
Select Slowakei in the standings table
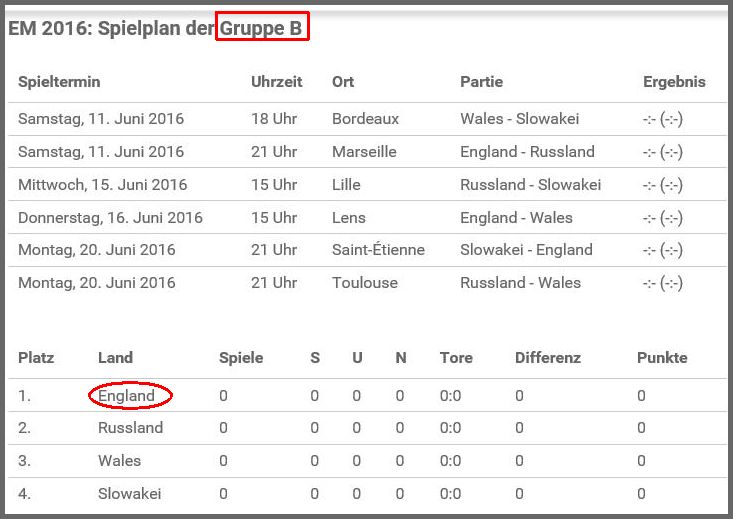pos(129,493)
